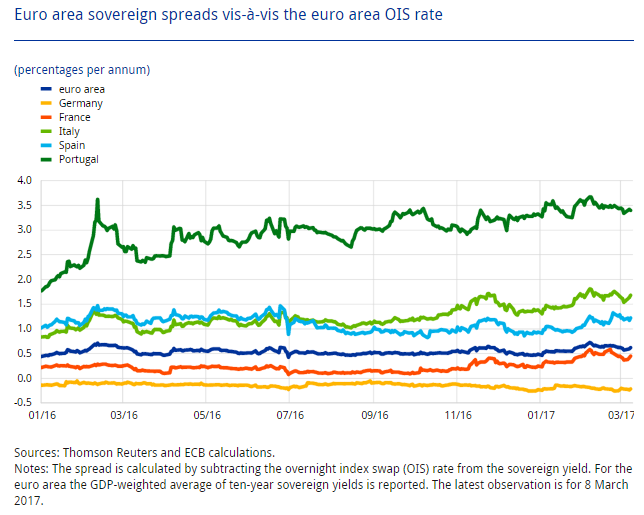Viewport: 644px width, 515px height.
Task: Select the 'Germany' legend label
Action: (80, 104)
